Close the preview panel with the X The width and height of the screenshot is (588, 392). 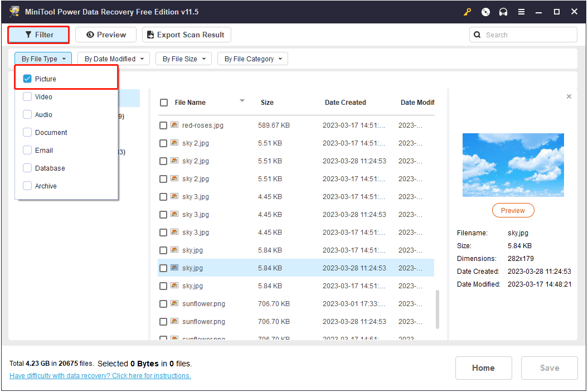click(569, 96)
